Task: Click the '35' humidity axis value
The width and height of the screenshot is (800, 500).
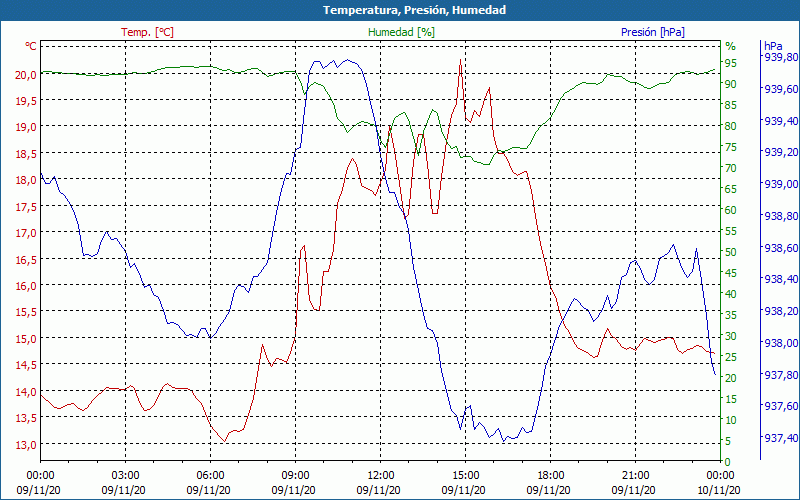Action: click(x=731, y=315)
